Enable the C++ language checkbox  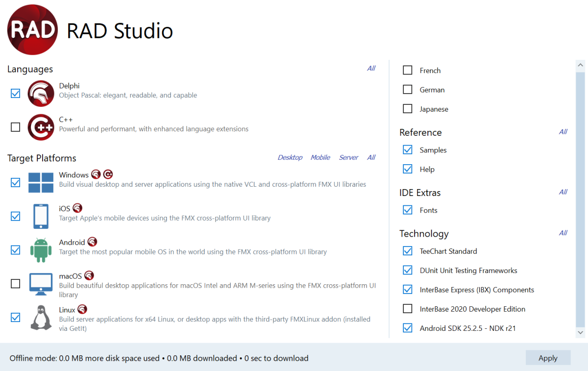(16, 127)
